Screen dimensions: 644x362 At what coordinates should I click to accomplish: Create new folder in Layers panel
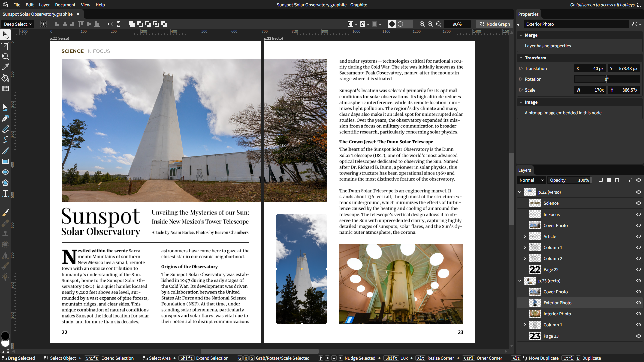tap(609, 180)
